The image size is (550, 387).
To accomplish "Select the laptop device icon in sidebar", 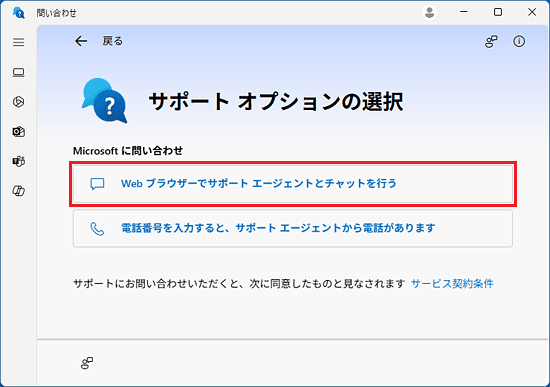I will click(19, 72).
